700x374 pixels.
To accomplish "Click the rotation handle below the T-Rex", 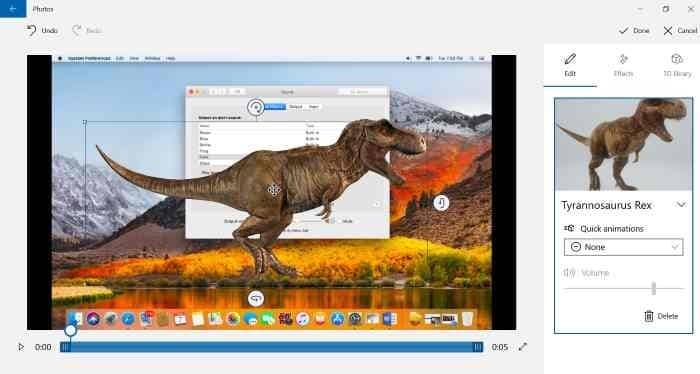I will 256,298.
